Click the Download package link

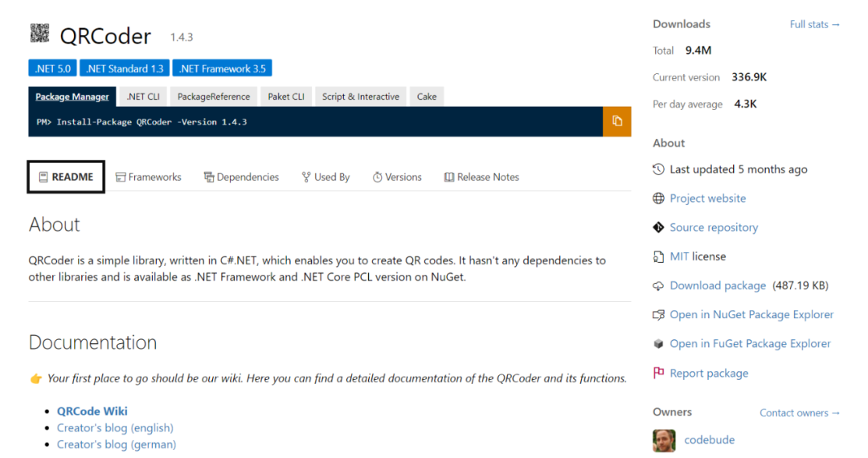tap(718, 286)
